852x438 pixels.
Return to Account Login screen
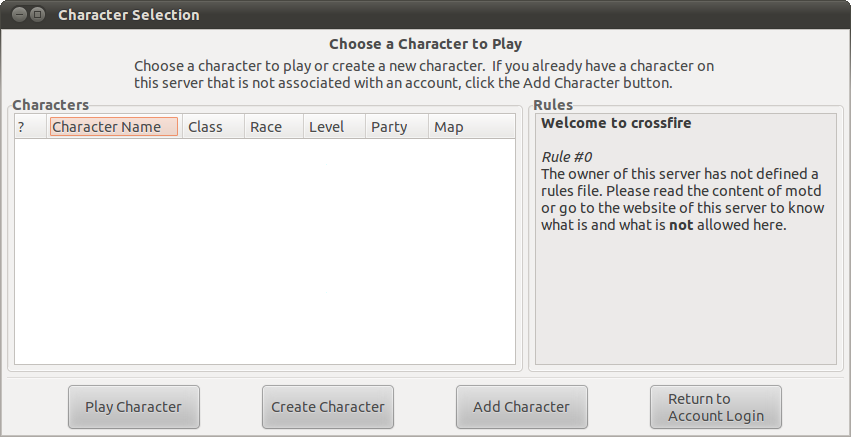click(716, 407)
